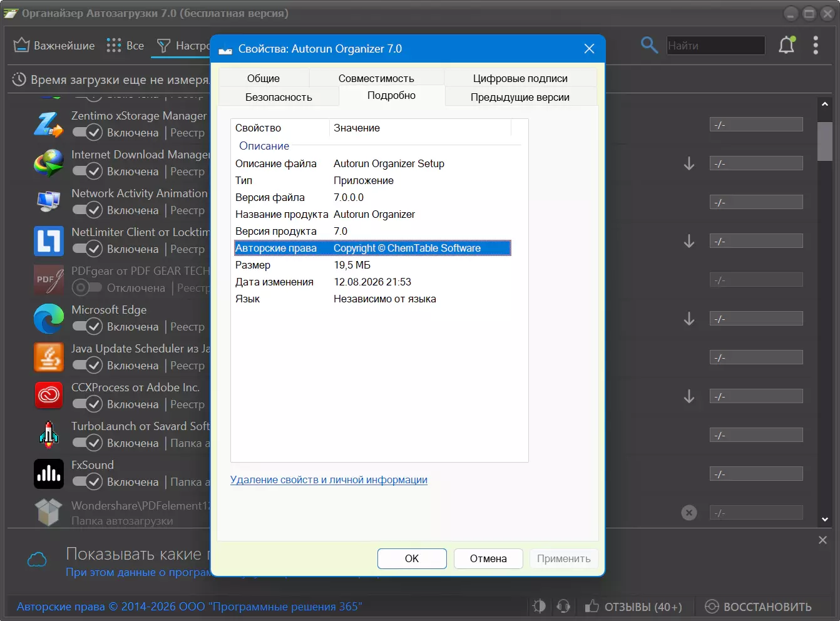Disable Microsoft Edge autostart toggle
The width and height of the screenshot is (840, 621).
point(87,327)
